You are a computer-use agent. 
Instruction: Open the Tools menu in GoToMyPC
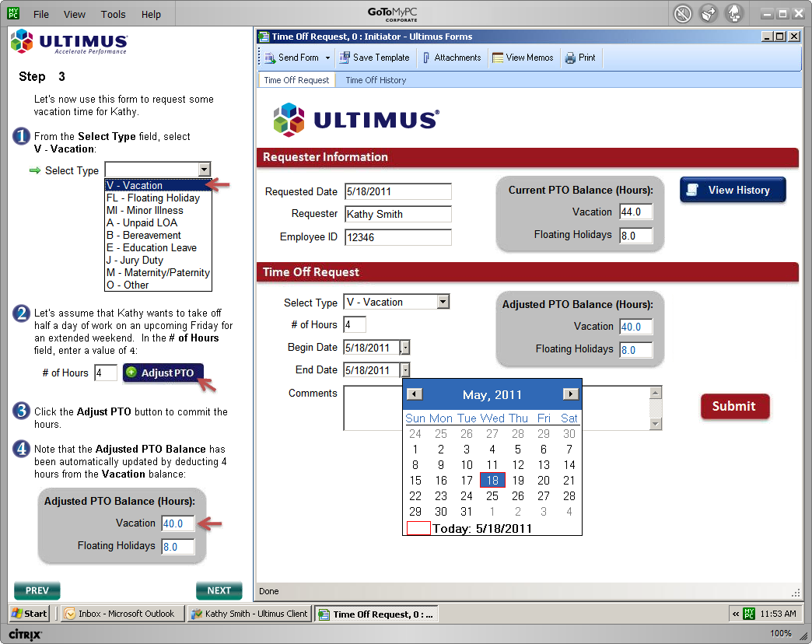coord(113,15)
